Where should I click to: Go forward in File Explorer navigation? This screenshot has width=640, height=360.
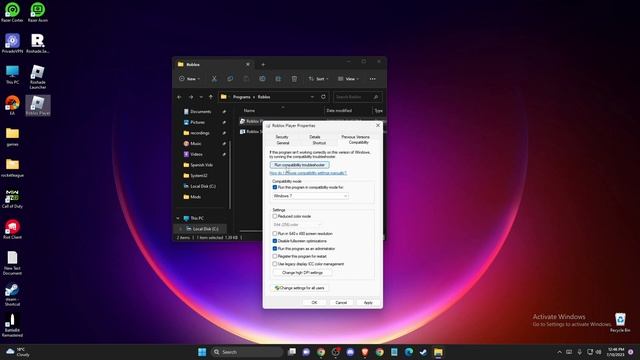[x=191, y=97]
